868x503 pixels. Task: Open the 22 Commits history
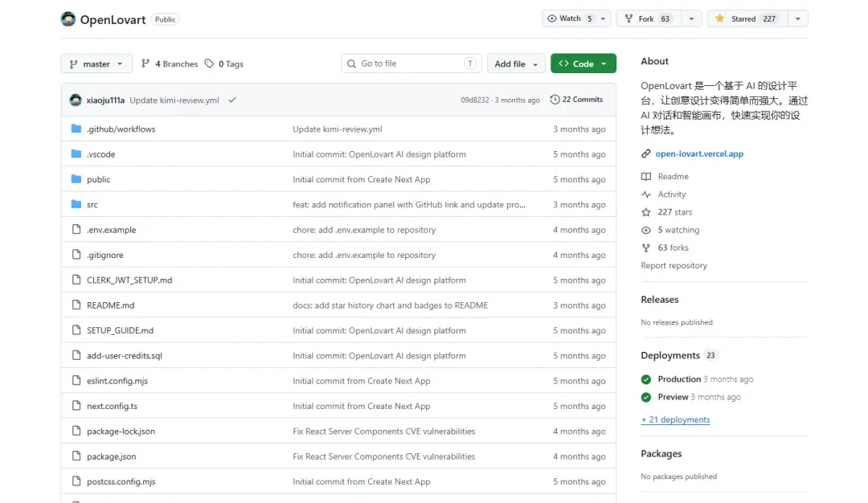pyautogui.click(x=576, y=100)
